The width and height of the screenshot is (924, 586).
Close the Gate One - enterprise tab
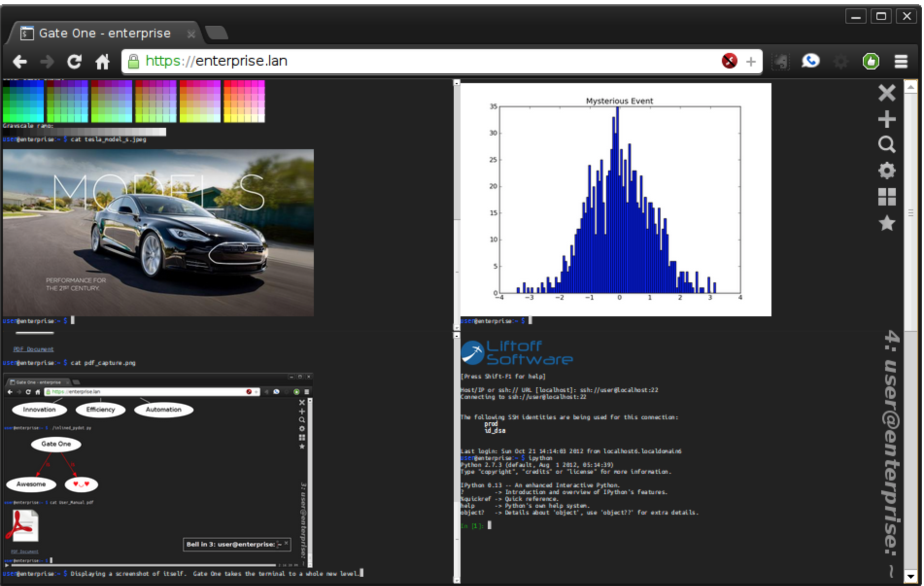pyautogui.click(x=191, y=34)
